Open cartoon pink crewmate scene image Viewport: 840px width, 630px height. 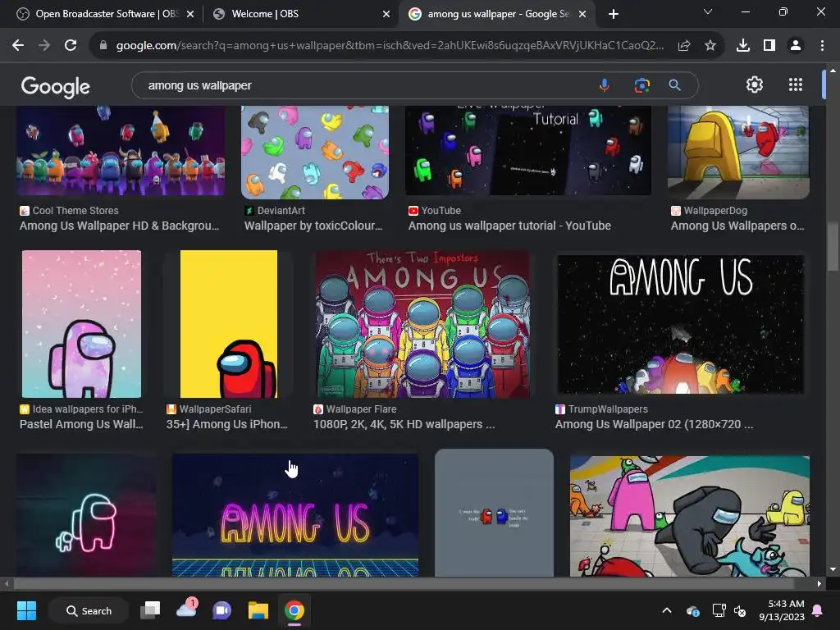689,517
